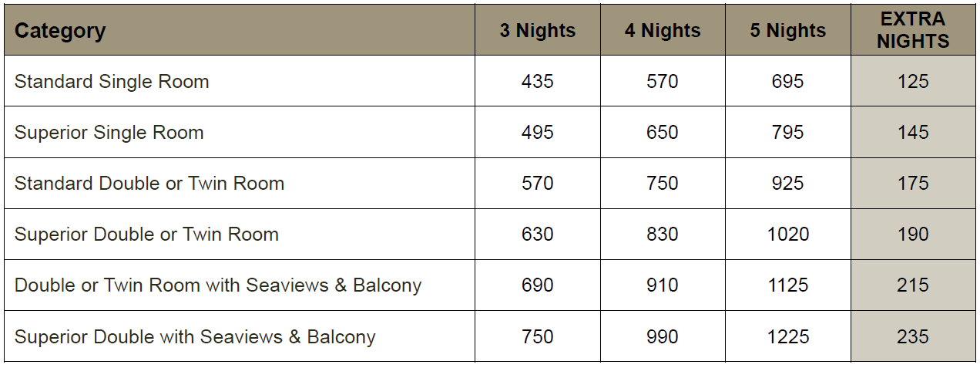Select the 125 extra nights cell
The image size is (980, 368).
(x=913, y=82)
